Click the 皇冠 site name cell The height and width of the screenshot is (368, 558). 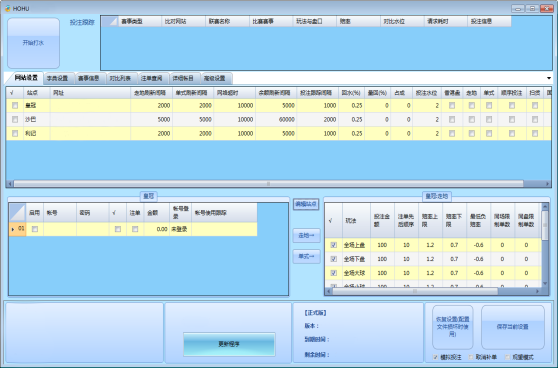pyautogui.click(x=37, y=105)
